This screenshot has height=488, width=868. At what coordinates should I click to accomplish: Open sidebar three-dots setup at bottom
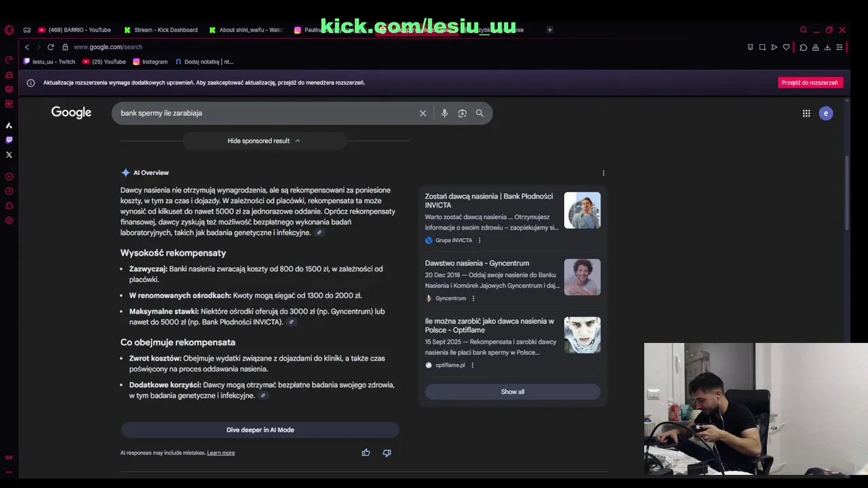9,472
